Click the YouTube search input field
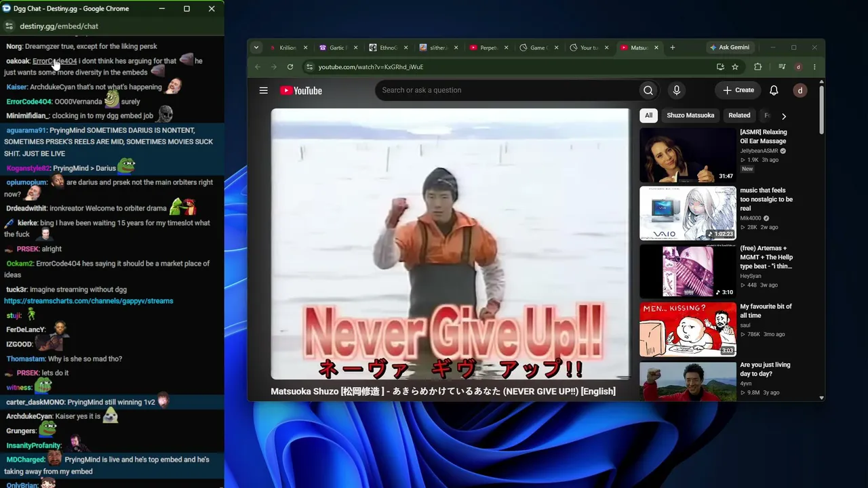This screenshot has width=868, height=488. (x=507, y=90)
